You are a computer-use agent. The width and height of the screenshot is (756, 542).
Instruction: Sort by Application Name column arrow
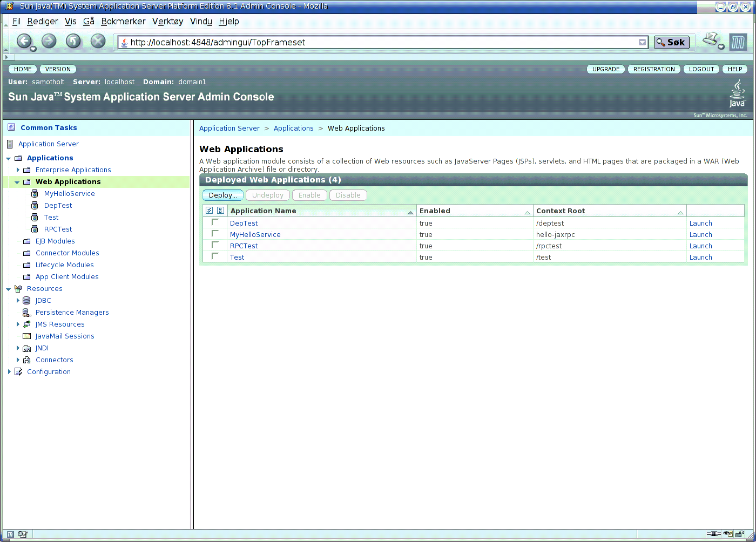pos(410,213)
